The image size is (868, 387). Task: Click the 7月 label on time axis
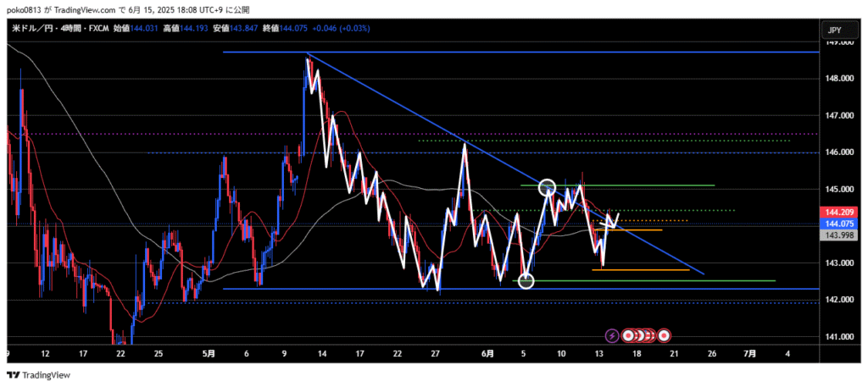[x=750, y=353]
